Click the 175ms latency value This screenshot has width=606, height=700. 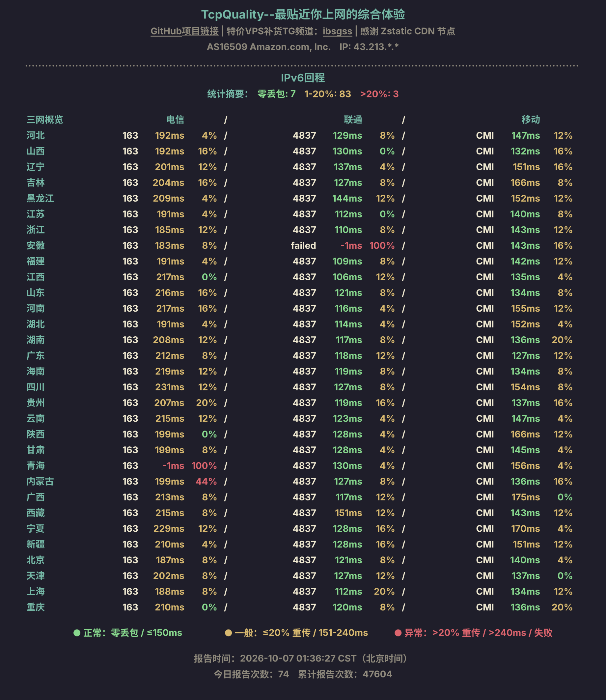(x=526, y=497)
